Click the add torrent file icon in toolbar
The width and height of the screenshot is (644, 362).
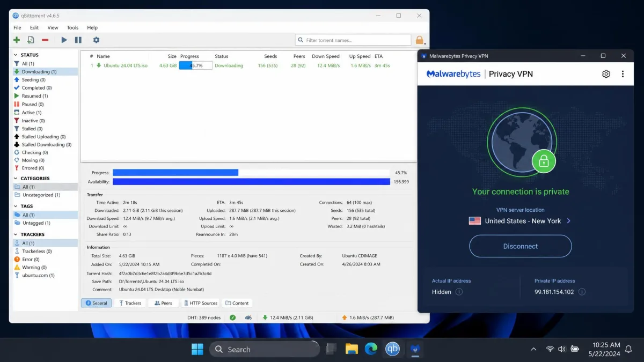[31, 40]
